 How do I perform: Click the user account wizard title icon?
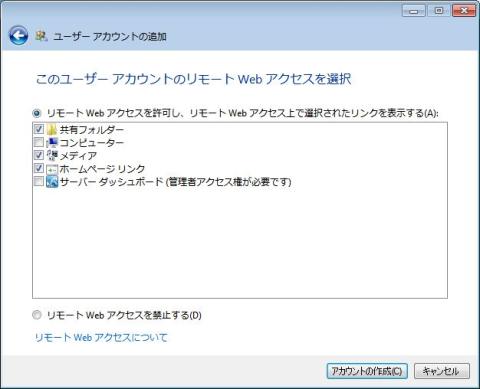click(41, 36)
